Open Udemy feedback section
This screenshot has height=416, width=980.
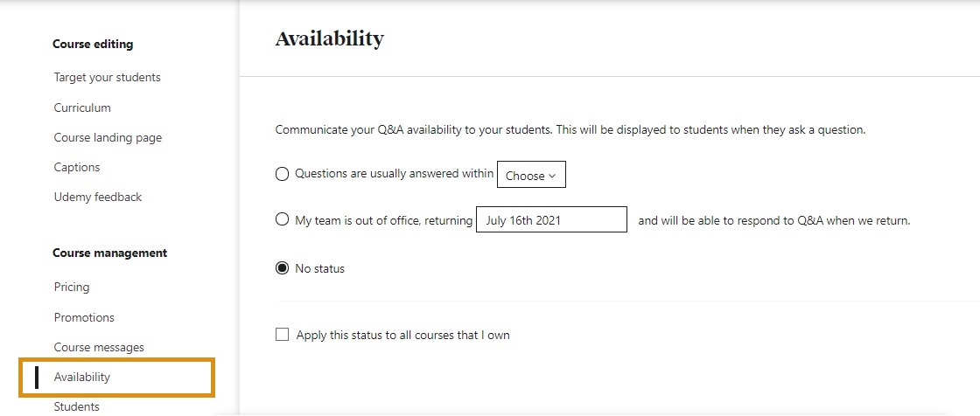click(98, 198)
